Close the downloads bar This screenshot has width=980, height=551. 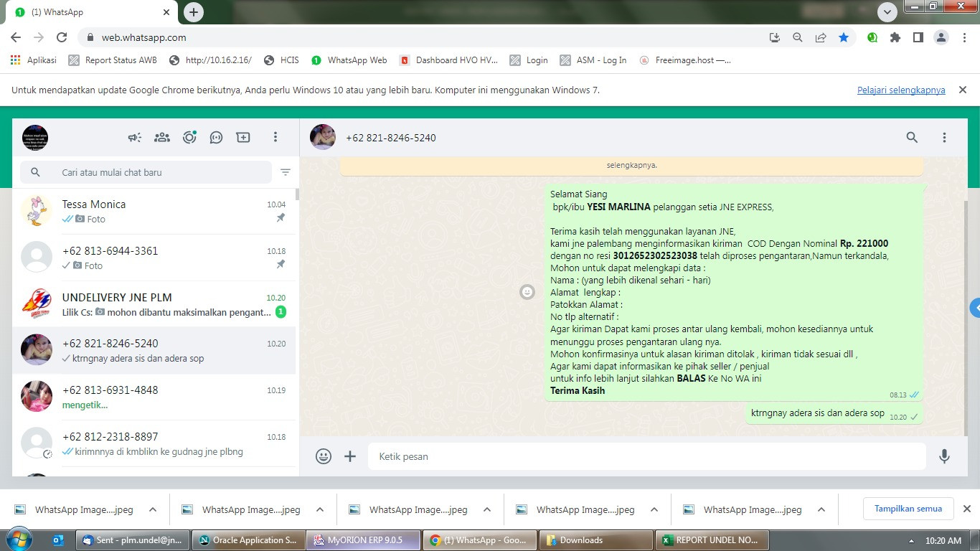point(966,509)
